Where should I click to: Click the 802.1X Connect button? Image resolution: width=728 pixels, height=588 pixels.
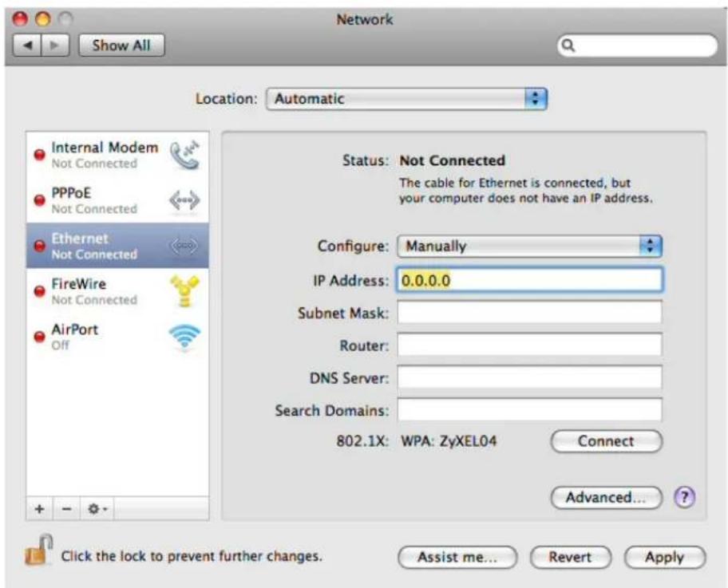click(x=607, y=441)
